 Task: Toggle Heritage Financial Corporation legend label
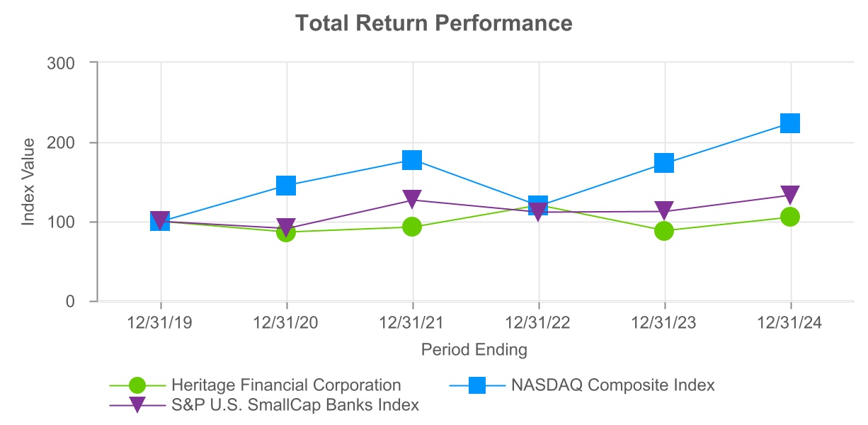click(286, 385)
